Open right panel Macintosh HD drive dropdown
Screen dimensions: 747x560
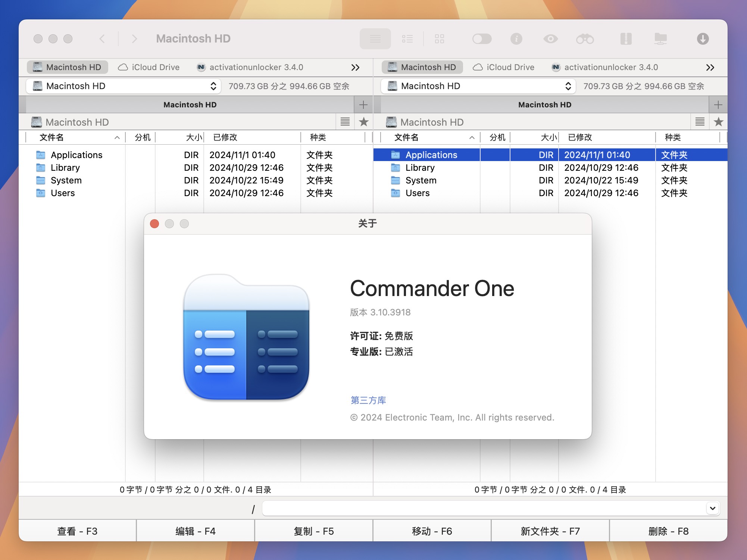coord(478,86)
